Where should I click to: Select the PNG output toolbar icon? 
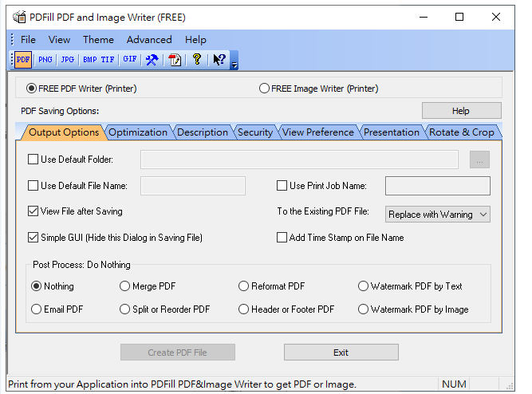click(x=45, y=60)
